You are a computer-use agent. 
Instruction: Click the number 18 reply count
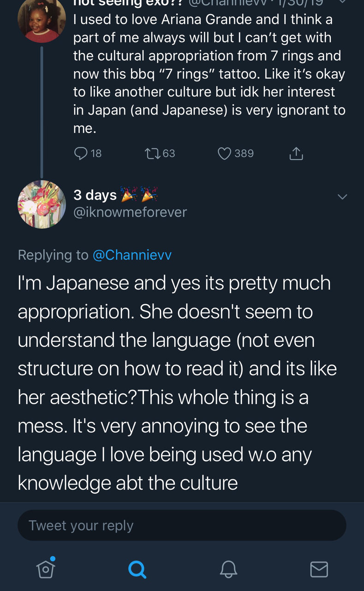[x=96, y=153]
